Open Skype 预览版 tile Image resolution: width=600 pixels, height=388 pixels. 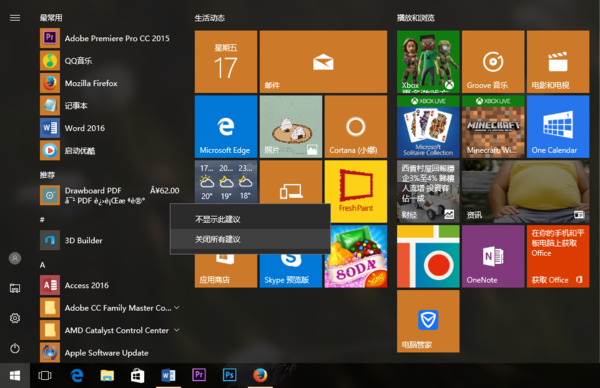coord(291,271)
